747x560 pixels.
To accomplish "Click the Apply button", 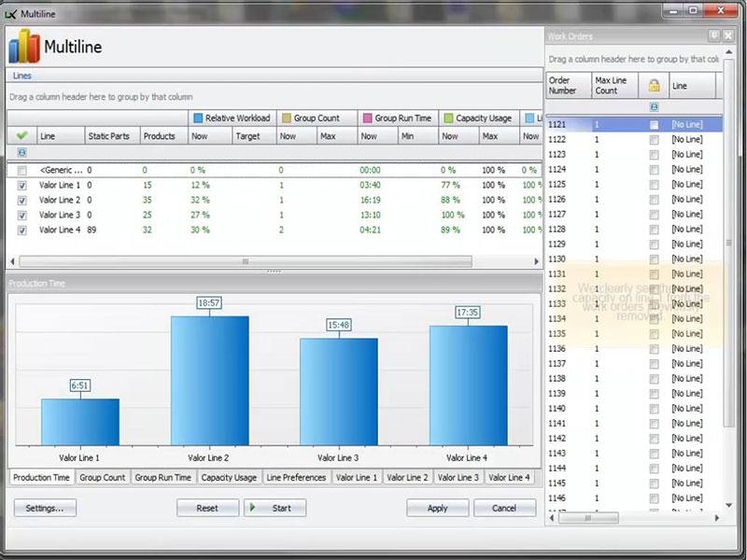I will click(x=437, y=509).
